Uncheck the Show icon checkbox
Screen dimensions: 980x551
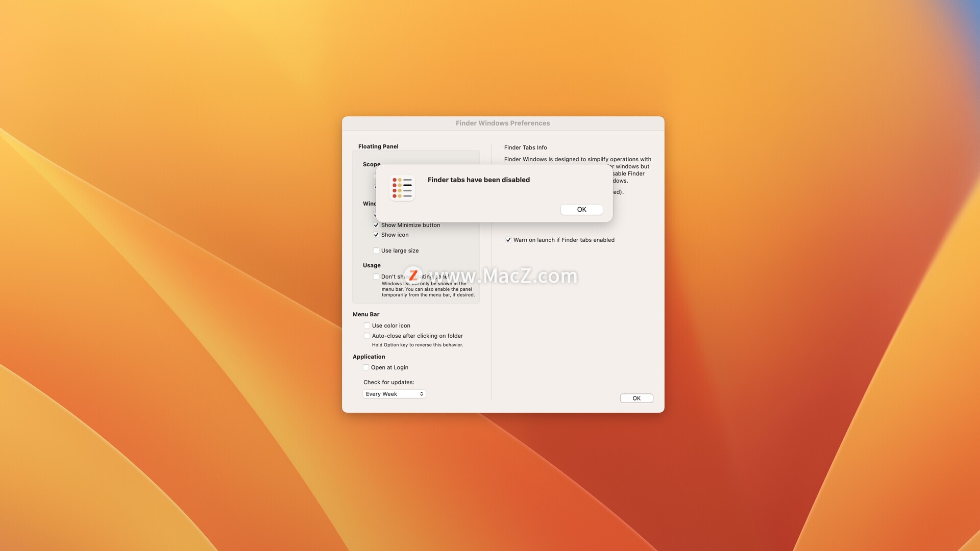(376, 235)
